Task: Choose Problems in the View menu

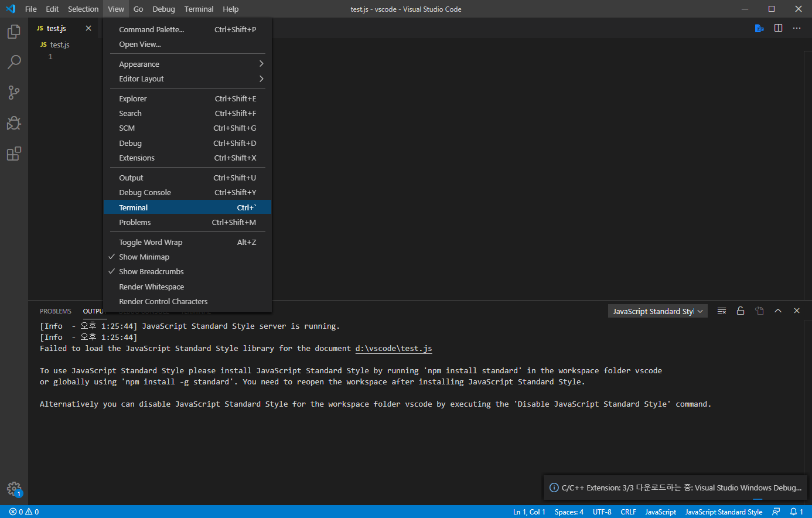Action: pyautogui.click(x=187, y=222)
